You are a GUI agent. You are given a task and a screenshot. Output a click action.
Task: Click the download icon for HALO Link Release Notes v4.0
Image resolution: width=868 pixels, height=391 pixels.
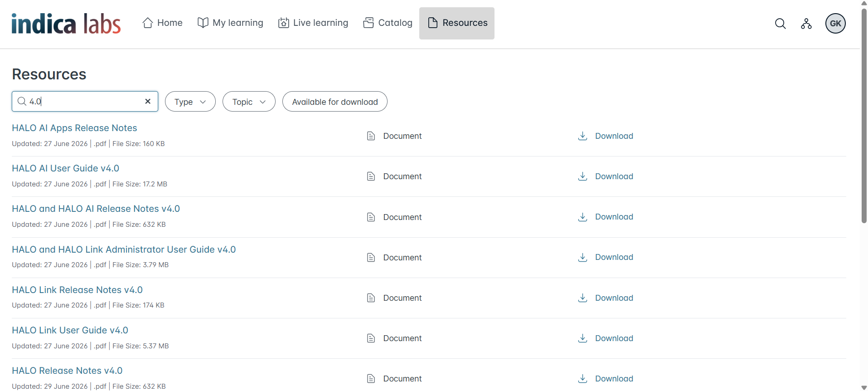click(x=583, y=298)
